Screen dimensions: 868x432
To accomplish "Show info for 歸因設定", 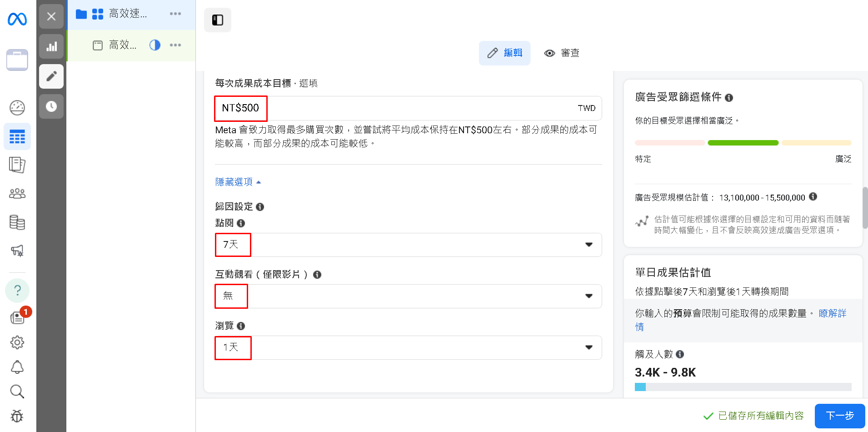I will tap(260, 207).
